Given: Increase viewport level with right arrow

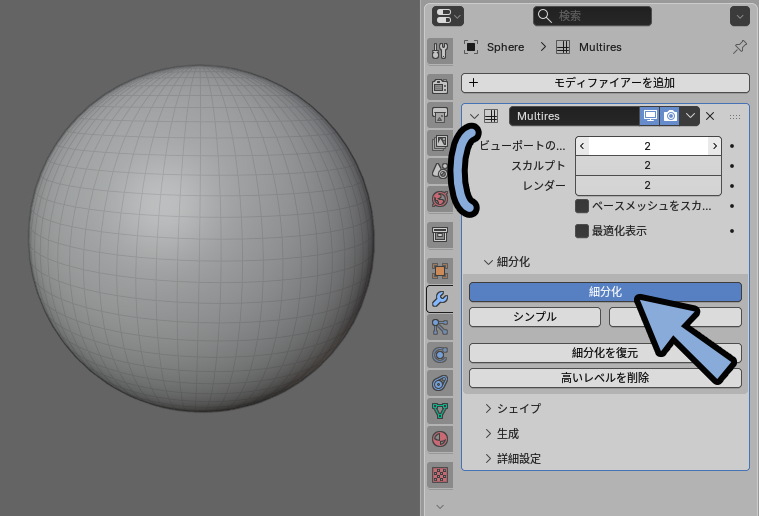Looking at the screenshot, I should coord(714,146).
